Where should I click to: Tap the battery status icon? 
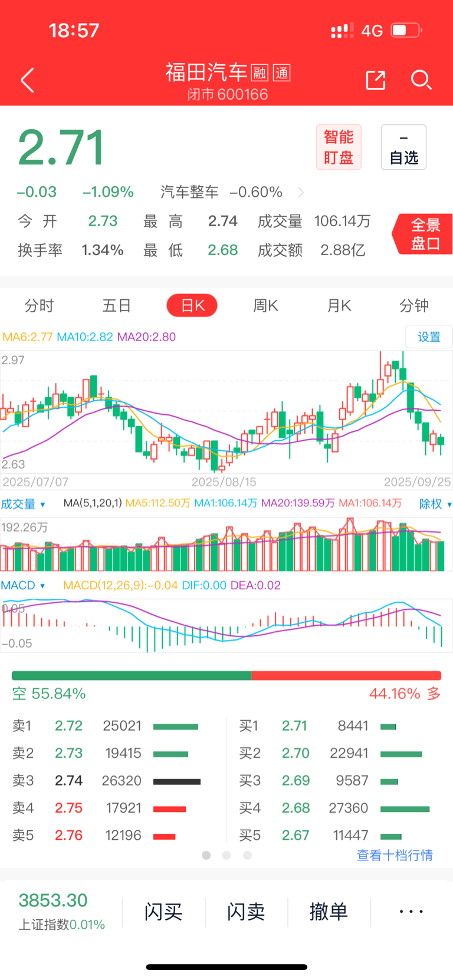406,30
